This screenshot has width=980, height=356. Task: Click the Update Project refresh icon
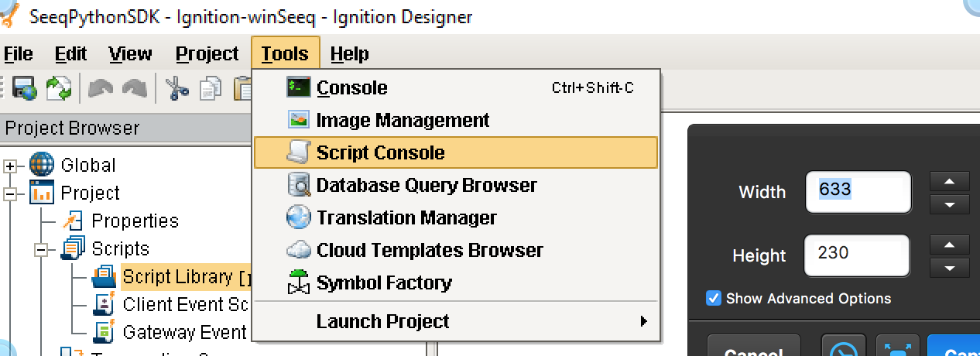point(59,89)
